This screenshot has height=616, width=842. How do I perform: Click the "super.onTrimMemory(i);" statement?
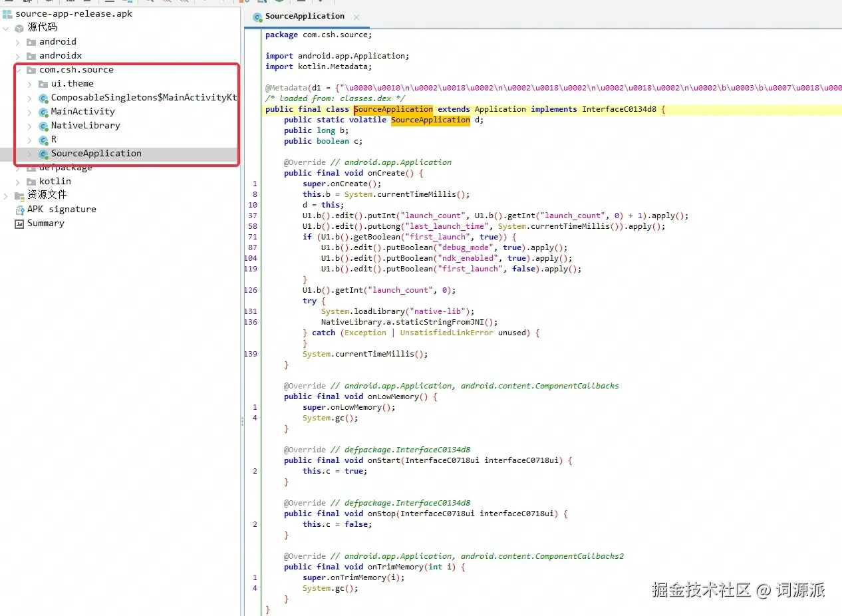pyautogui.click(x=353, y=577)
